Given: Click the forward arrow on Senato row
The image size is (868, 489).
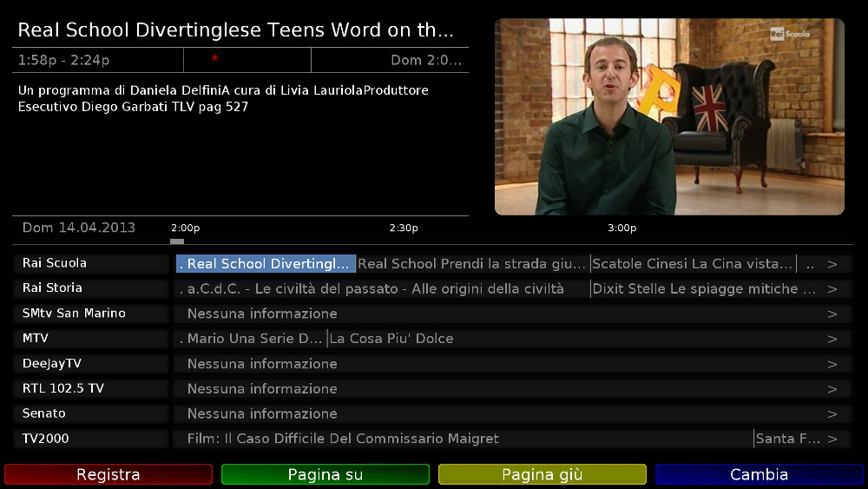Looking at the screenshot, I should pos(832,414).
